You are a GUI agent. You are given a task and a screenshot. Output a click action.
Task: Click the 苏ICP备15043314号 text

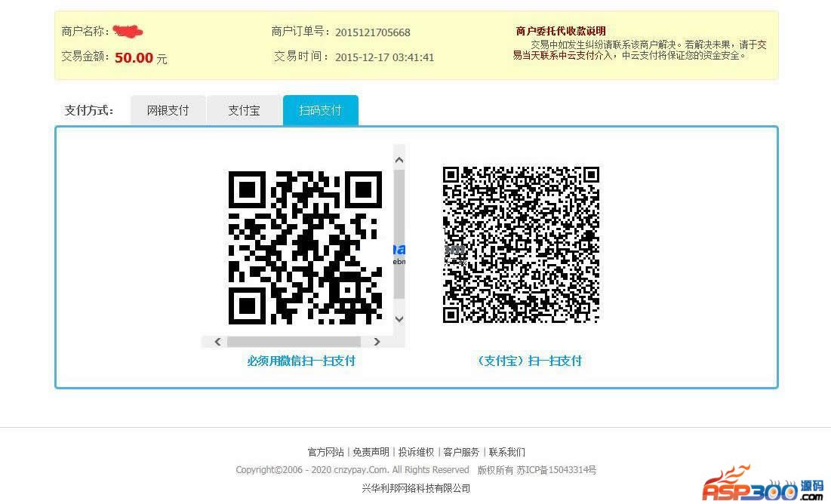click(x=556, y=470)
